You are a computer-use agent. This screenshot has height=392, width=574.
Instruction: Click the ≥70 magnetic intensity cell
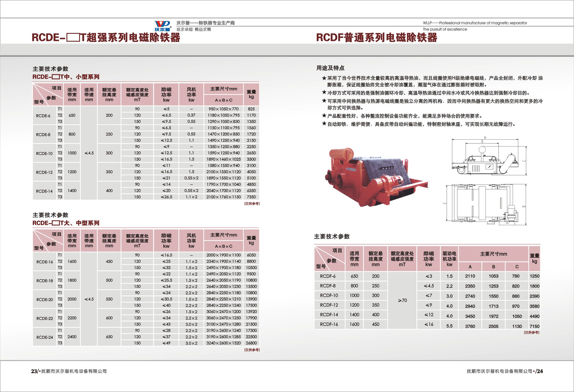point(403,300)
